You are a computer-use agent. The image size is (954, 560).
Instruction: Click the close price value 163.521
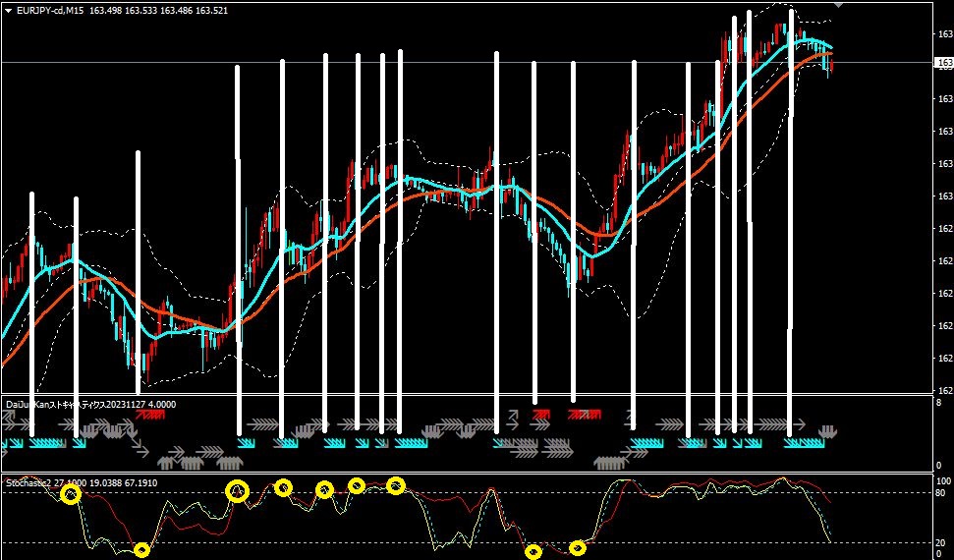click(212, 11)
